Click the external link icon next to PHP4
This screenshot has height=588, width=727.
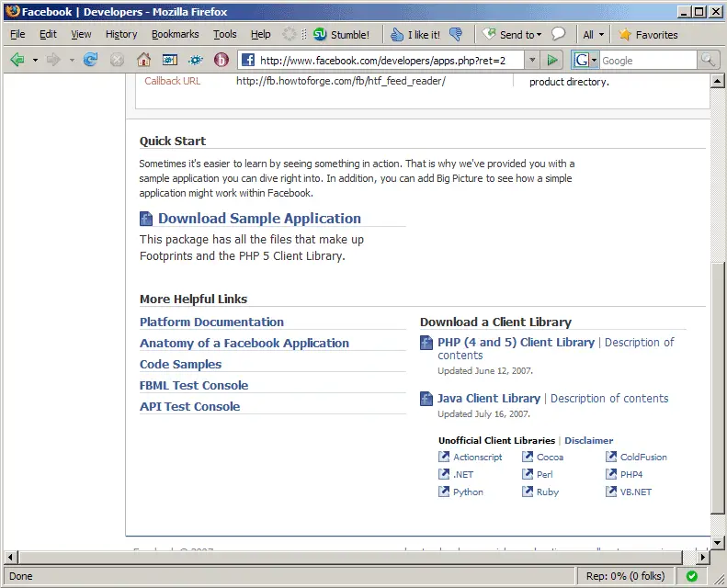click(611, 474)
